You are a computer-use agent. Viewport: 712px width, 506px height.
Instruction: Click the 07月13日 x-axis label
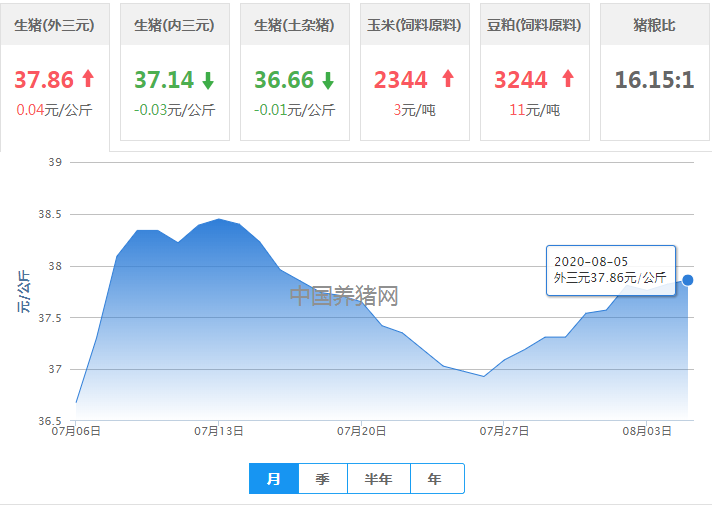coord(219,431)
